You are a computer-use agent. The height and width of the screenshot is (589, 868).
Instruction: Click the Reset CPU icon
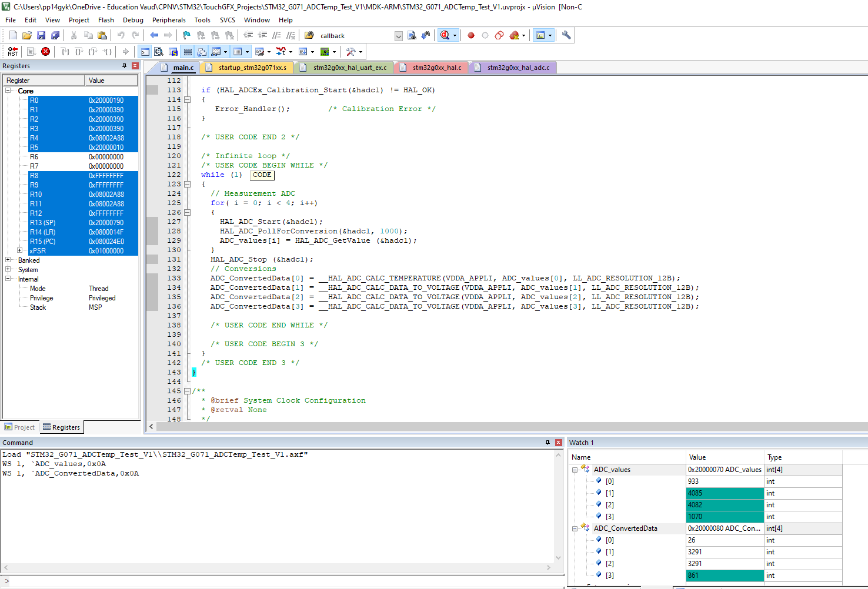coord(13,52)
